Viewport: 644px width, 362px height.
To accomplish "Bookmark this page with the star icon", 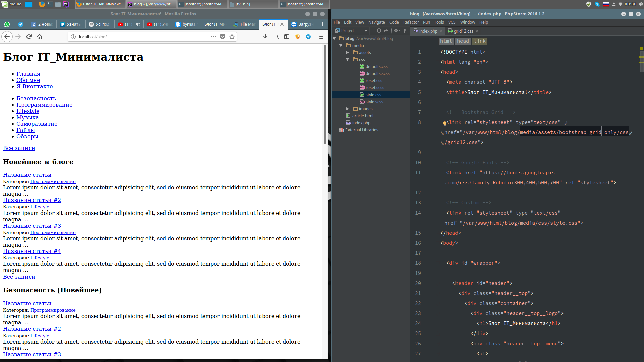I will (232, 37).
